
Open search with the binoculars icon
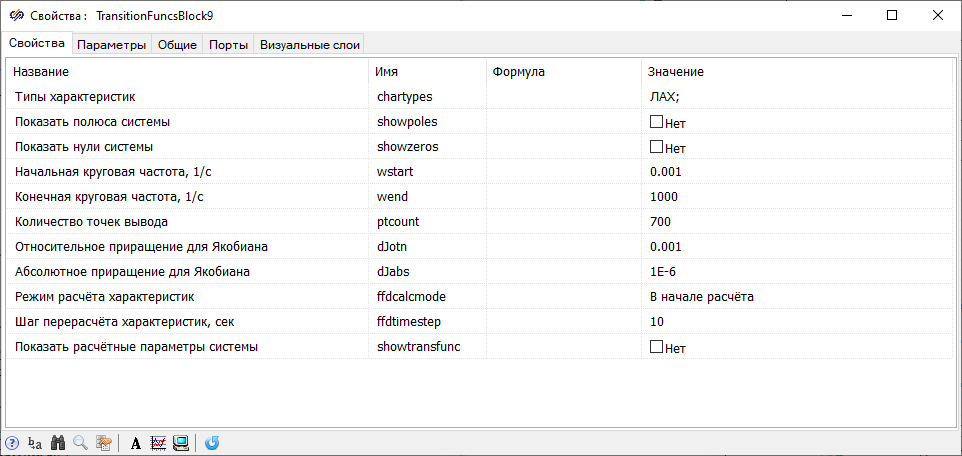pos(58,443)
